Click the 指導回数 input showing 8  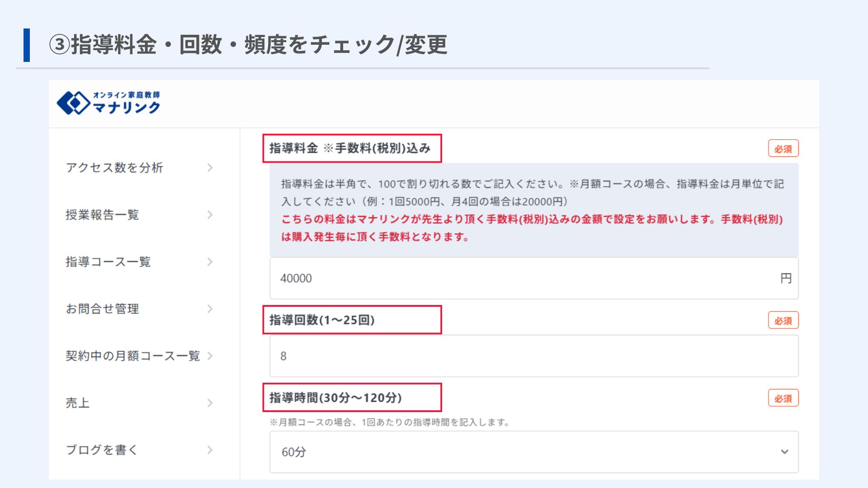coord(534,356)
